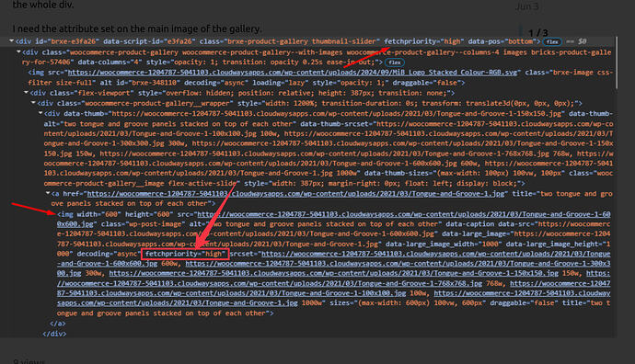Collapse the woocommerce-product-gallery__wrapper div node
The image size is (635, 364).
(34, 103)
